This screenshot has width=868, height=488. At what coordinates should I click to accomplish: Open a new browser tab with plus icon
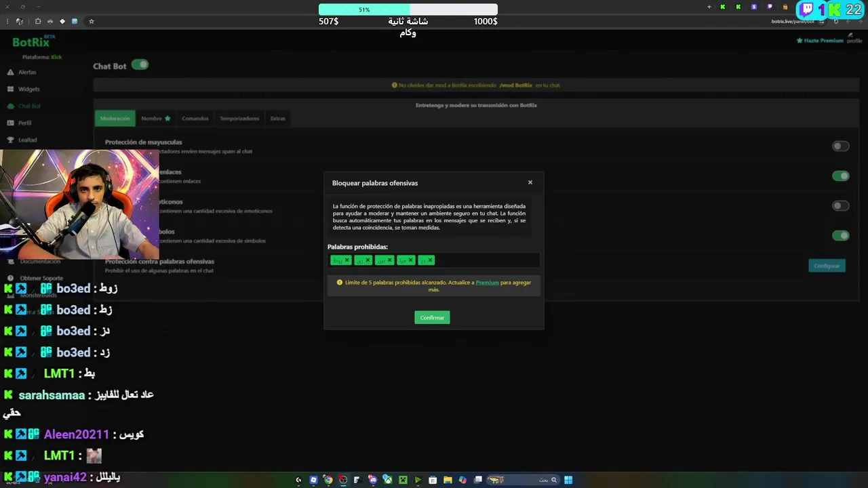click(709, 7)
